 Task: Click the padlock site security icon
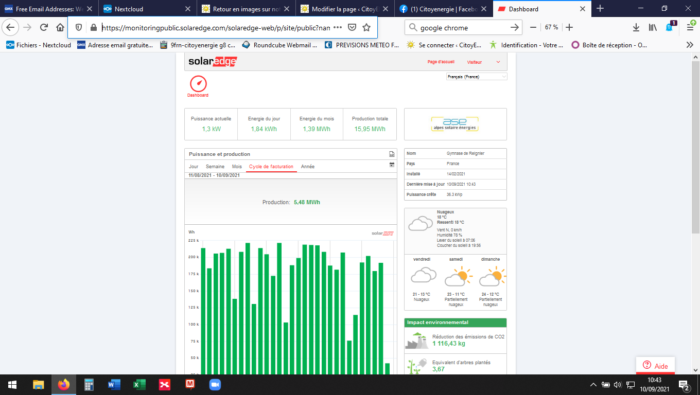point(93,27)
